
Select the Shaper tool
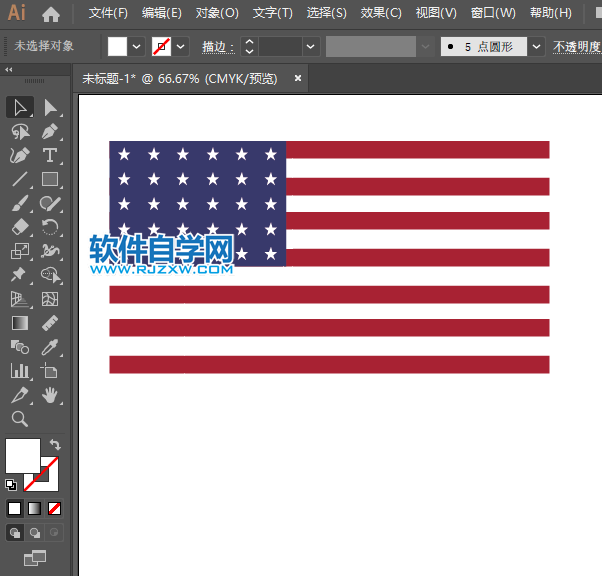50,203
